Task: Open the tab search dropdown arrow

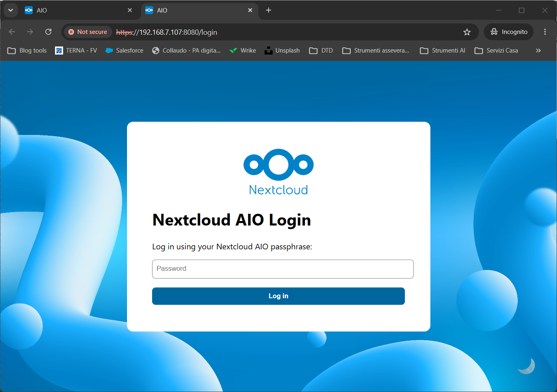Action: click(11, 10)
